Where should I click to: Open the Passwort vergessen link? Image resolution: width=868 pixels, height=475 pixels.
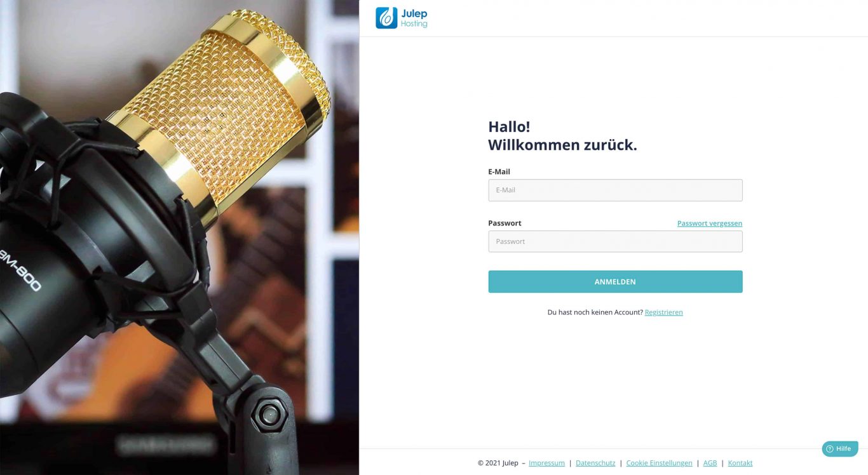tap(710, 224)
